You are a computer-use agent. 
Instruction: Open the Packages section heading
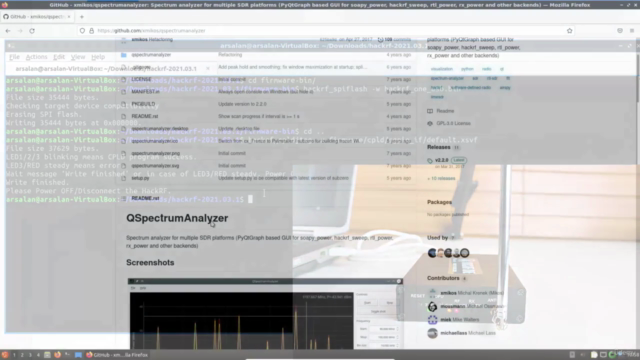coord(439,202)
